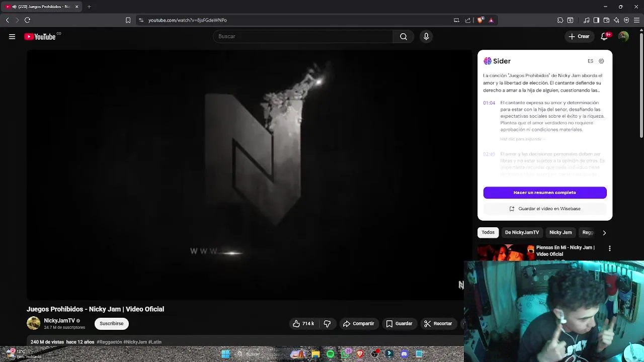Open Piensas En Mi - Nicky Jam title
This screenshot has height=362, width=644.
coord(566,250)
